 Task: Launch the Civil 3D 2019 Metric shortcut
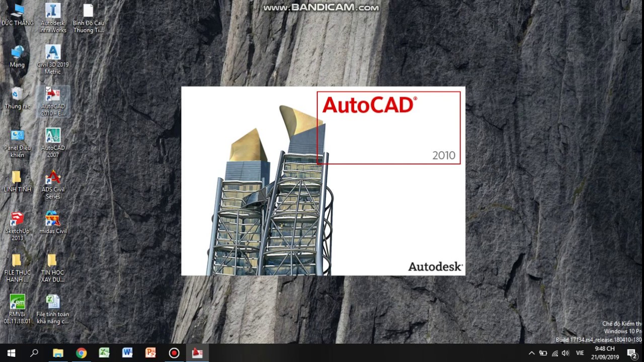pos(53,60)
